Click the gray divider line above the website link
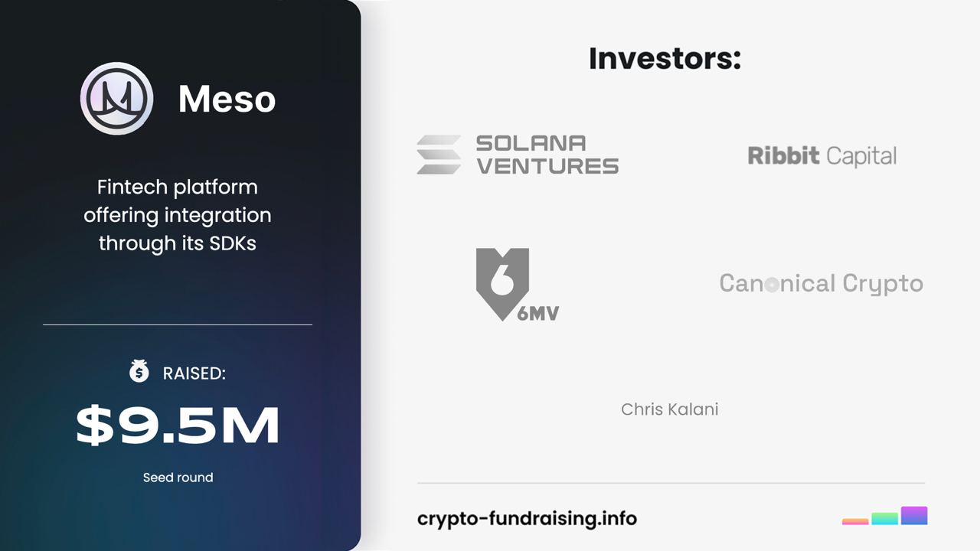Image resolution: width=980 pixels, height=551 pixels. tap(671, 483)
